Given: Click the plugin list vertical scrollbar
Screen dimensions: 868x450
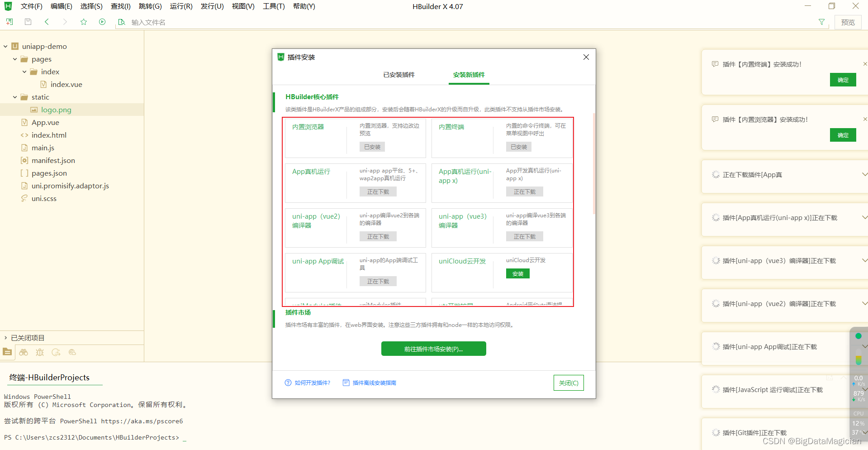Looking at the screenshot, I should (x=593, y=163).
